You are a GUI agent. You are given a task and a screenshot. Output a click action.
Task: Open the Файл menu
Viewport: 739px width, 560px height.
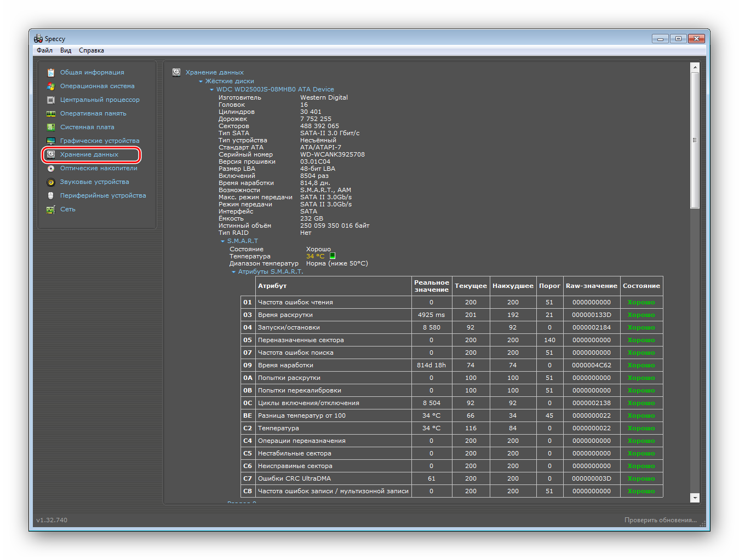44,50
